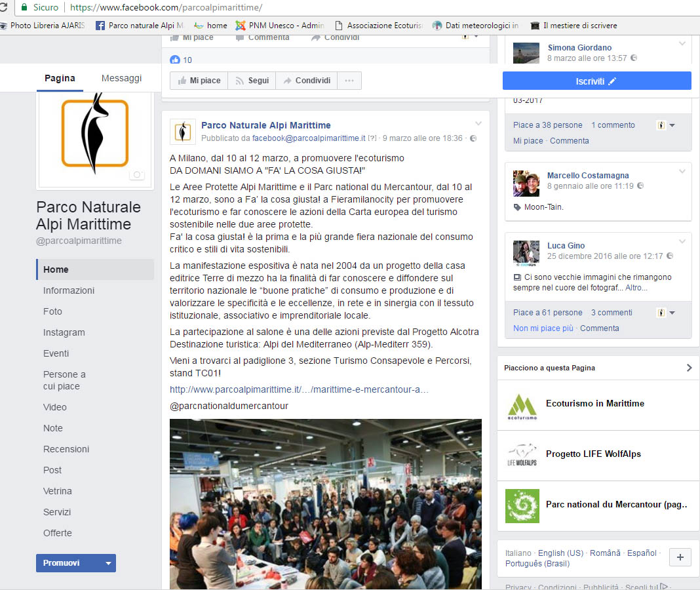Open Marcello Costamagna's profile name link
Viewport: 700px width, 590px height.
pyautogui.click(x=588, y=176)
